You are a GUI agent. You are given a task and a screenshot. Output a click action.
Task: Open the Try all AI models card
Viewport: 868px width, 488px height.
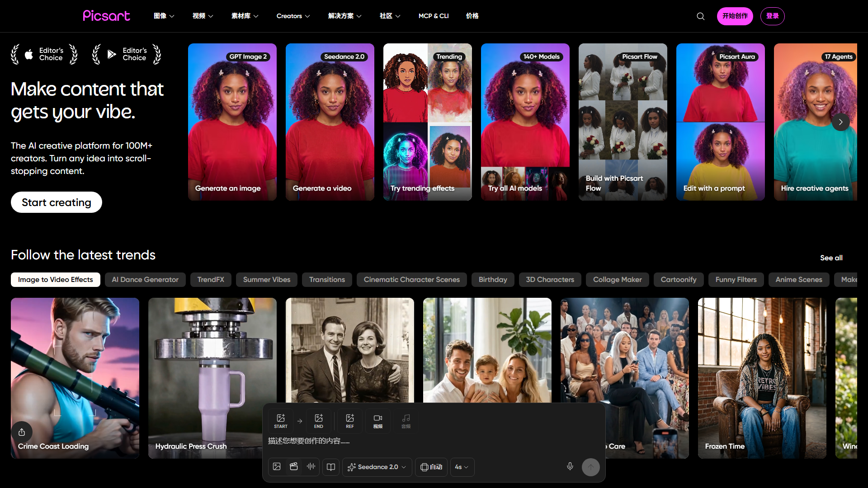525,122
